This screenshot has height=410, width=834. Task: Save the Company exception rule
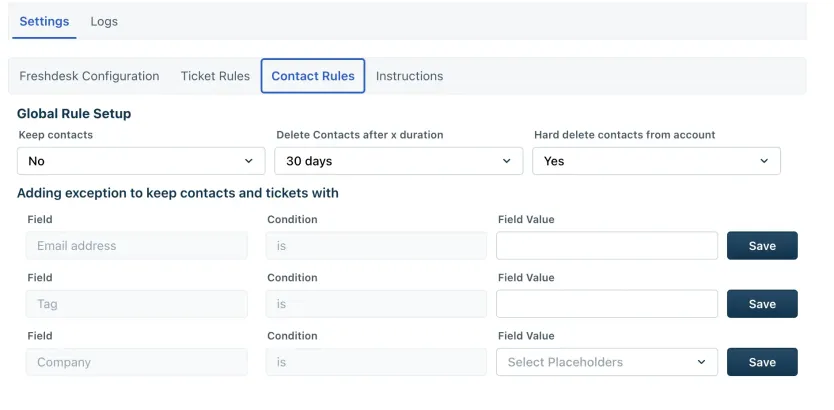762,362
